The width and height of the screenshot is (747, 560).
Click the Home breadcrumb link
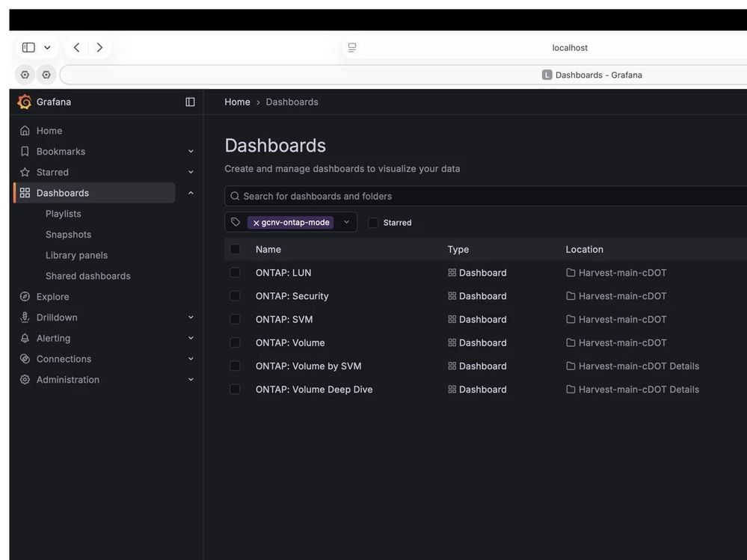(x=237, y=102)
